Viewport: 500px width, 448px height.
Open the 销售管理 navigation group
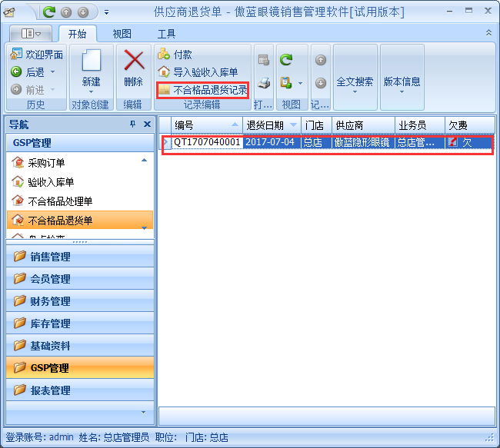pyautogui.click(x=80, y=257)
